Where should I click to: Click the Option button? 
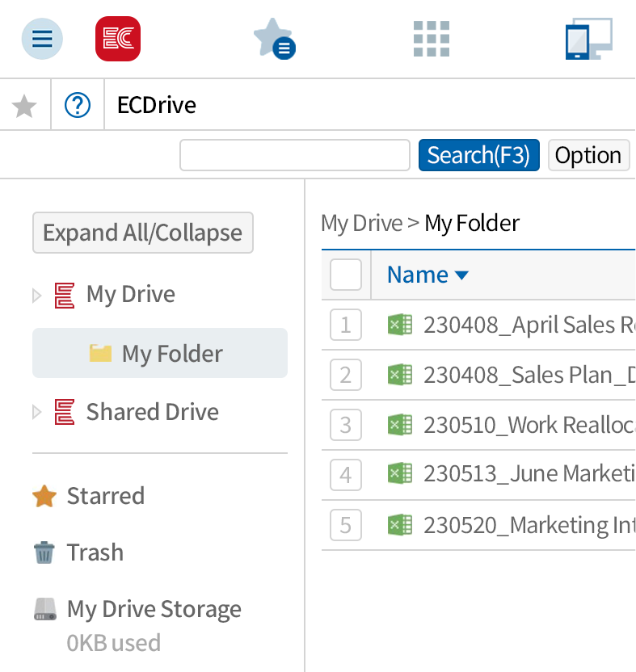[x=588, y=155]
